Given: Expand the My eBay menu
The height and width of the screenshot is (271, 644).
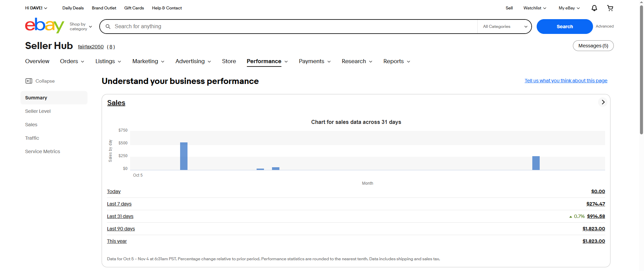Looking at the screenshot, I should (569, 8).
